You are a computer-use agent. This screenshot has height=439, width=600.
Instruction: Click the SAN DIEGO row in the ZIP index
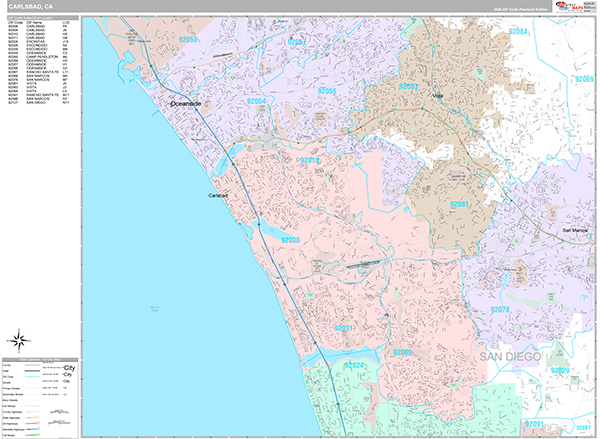pyautogui.click(x=38, y=103)
